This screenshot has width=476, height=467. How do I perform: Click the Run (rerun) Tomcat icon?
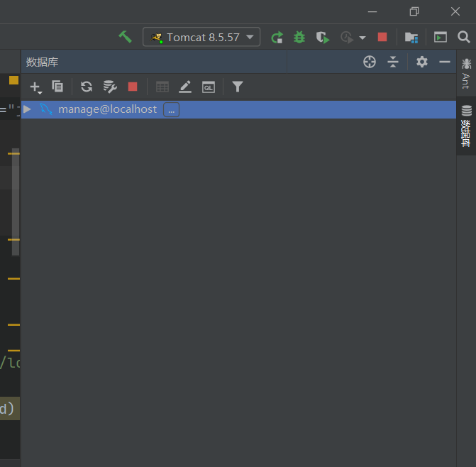coord(277,37)
